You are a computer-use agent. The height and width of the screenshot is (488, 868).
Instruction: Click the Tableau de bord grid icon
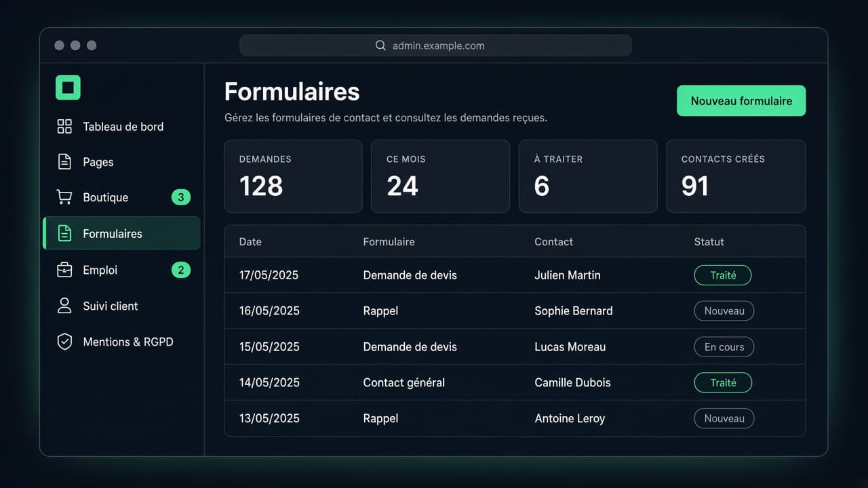pyautogui.click(x=64, y=127)
